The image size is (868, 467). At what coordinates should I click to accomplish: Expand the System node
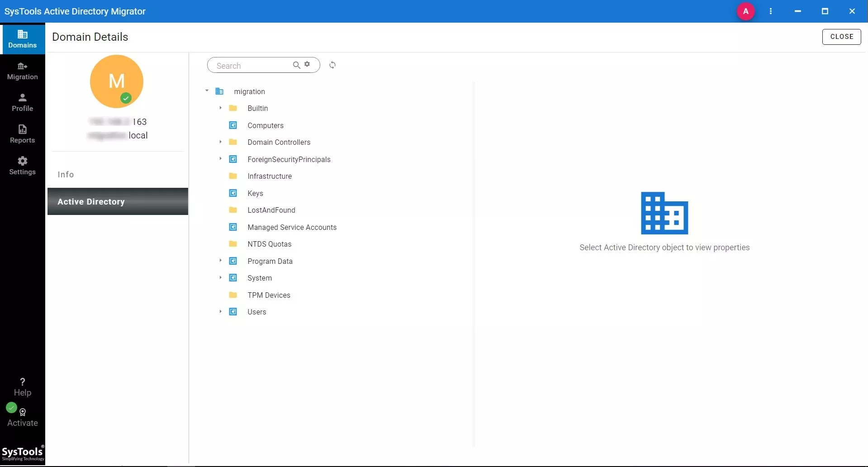point(220,277)
